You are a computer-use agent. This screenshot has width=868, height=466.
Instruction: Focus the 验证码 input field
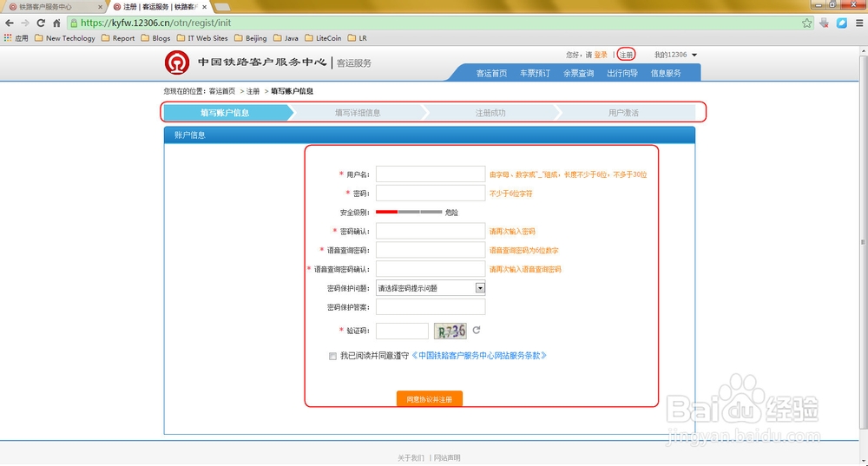[x=402, y=331]
